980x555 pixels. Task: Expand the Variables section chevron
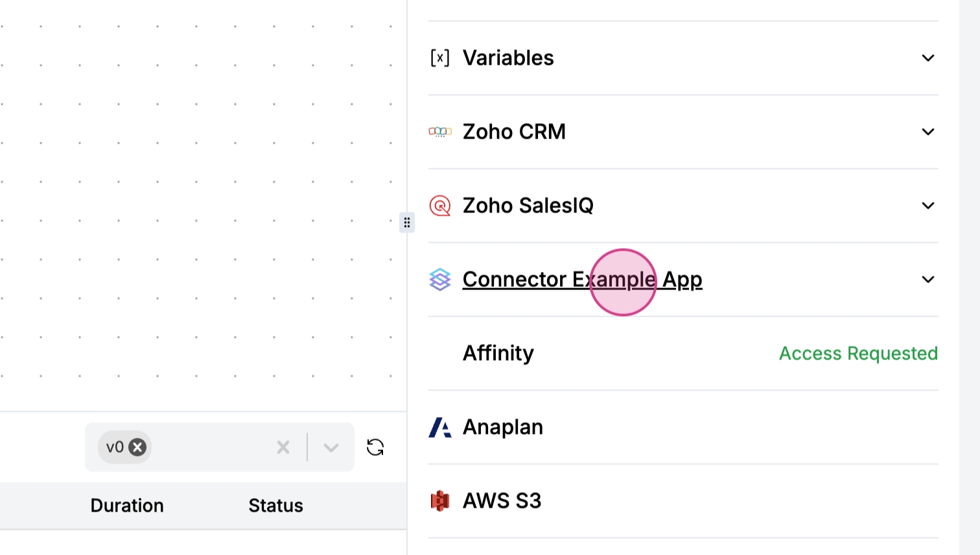(x=928, y=58)
